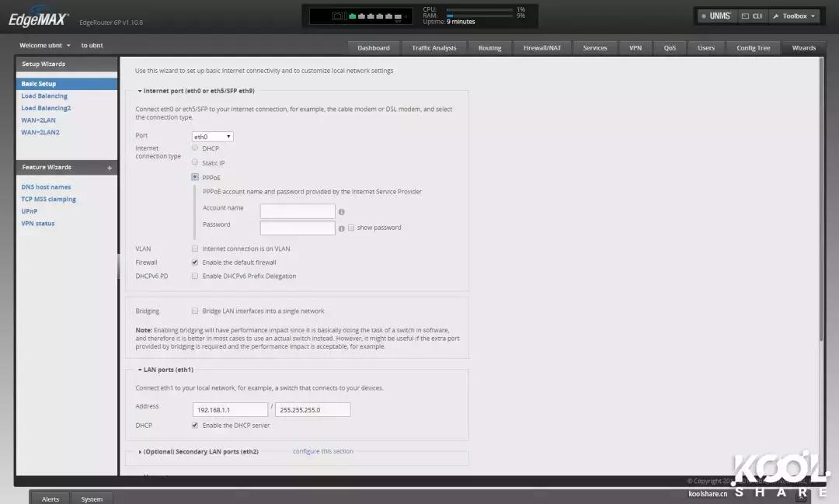This screenshot has height=504, width=839.
Task: Click the RAM usage bar
Action: [479, 16]
